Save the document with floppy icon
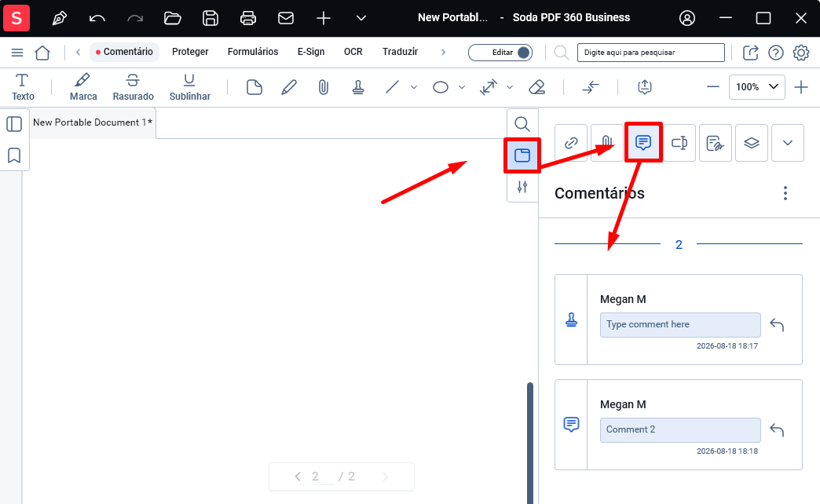Image resolution: width=820 pixels, height=504 pixels. click(x=210, y=18)
